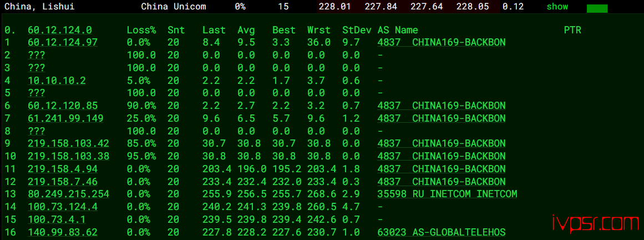Viewport: 644px width, 240px height.
Task: Click hop 11 IP 219.158.4.94
Action: click(63, 169)
